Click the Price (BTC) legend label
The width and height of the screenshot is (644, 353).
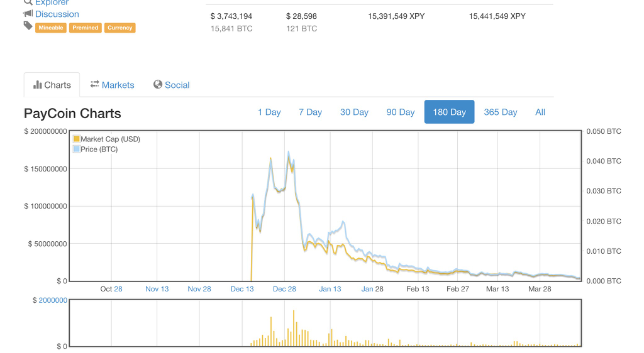[x=99, y=149]
